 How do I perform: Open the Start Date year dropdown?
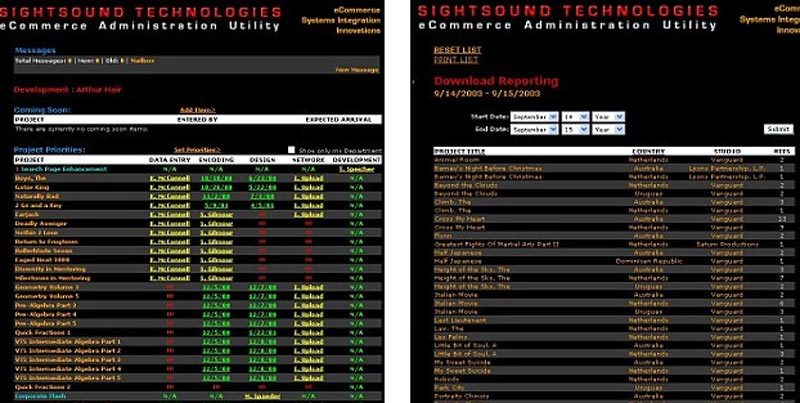pyautogui.click(x=607, y=116)
